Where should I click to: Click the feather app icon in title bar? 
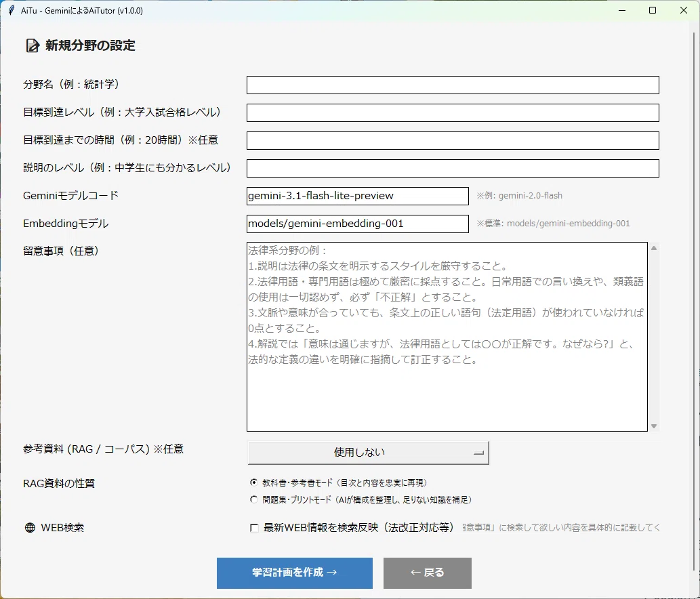(12, 10)
